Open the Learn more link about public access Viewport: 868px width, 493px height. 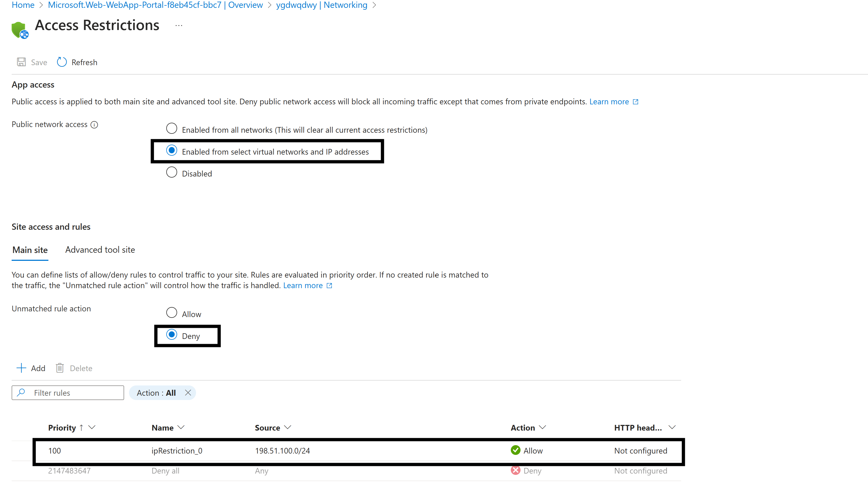tap(609, 101)
